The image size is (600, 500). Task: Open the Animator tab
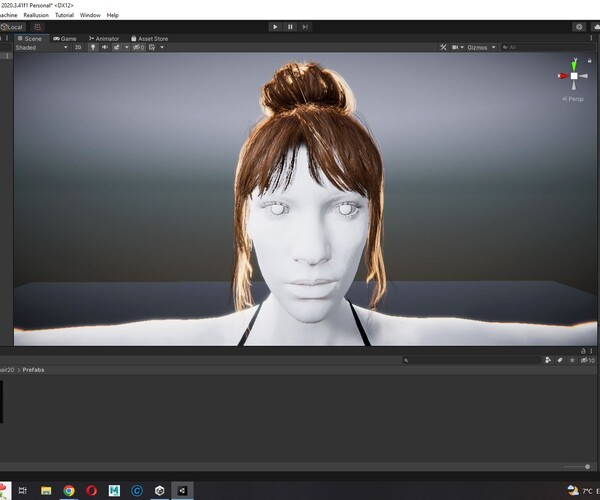click(x=104, y=39)
